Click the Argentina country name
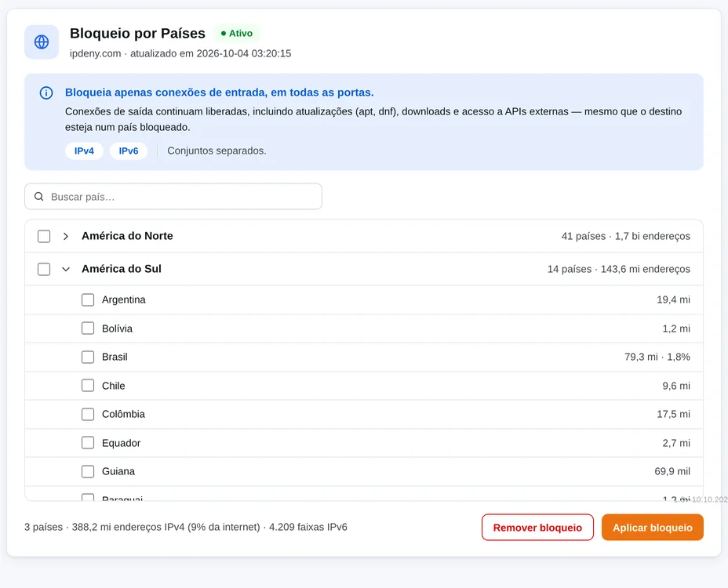The width and height of the screenshot is (728, 588). 124,299
